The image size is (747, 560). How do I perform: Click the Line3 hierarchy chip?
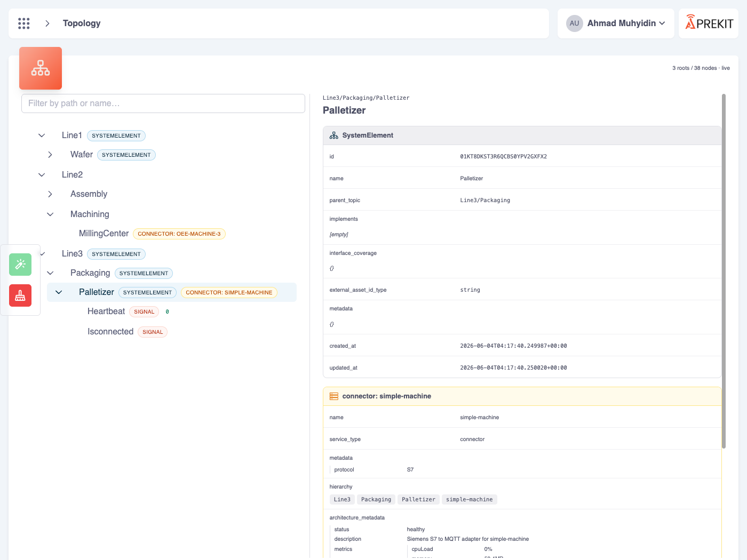[x=342, y=500]
